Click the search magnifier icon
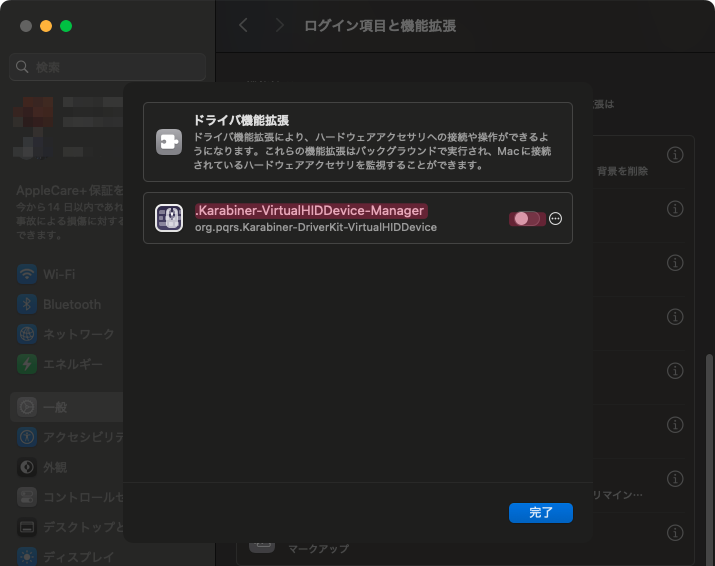Viewport: 715px width, 566px height. [x=22, y=67]
